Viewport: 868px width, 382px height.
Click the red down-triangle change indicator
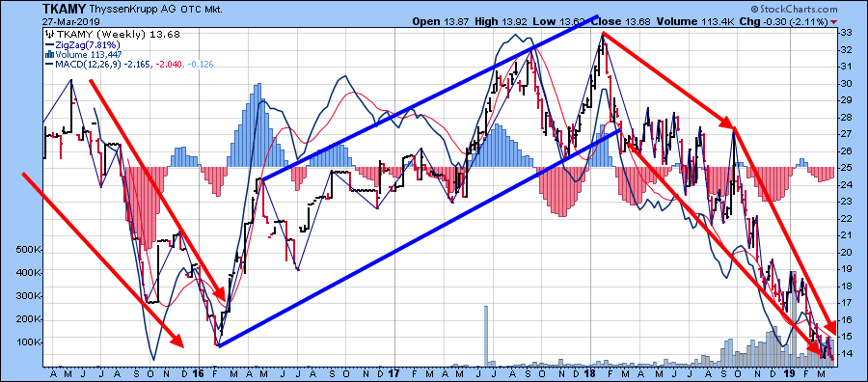coord(834,22)
